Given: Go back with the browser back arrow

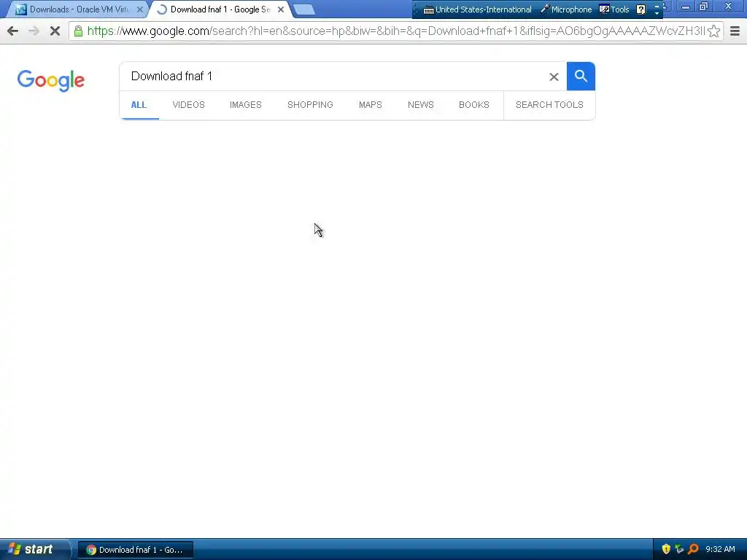Looking at the screenshot, I should tap(13, 31).
